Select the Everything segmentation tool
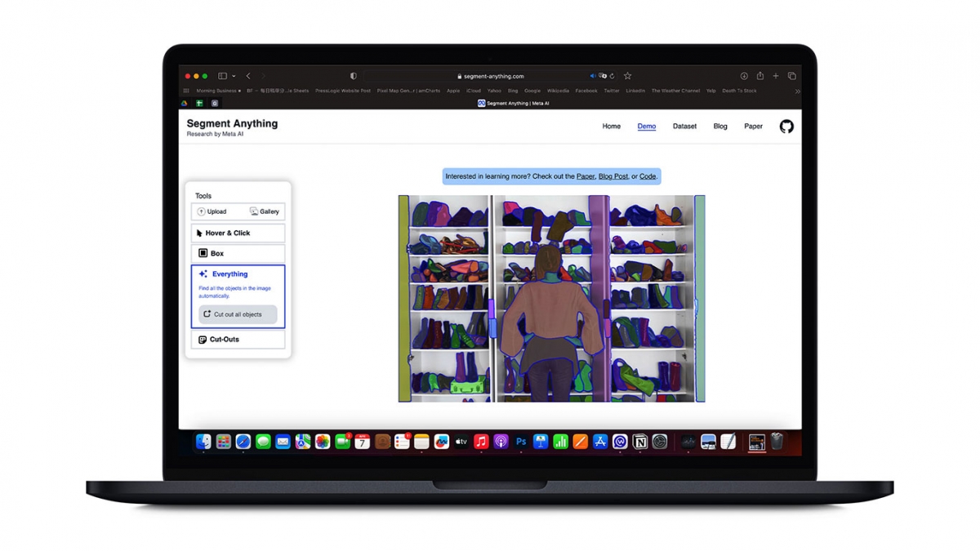Viewport: 980px width, 551px height. [x=229, y=274]
